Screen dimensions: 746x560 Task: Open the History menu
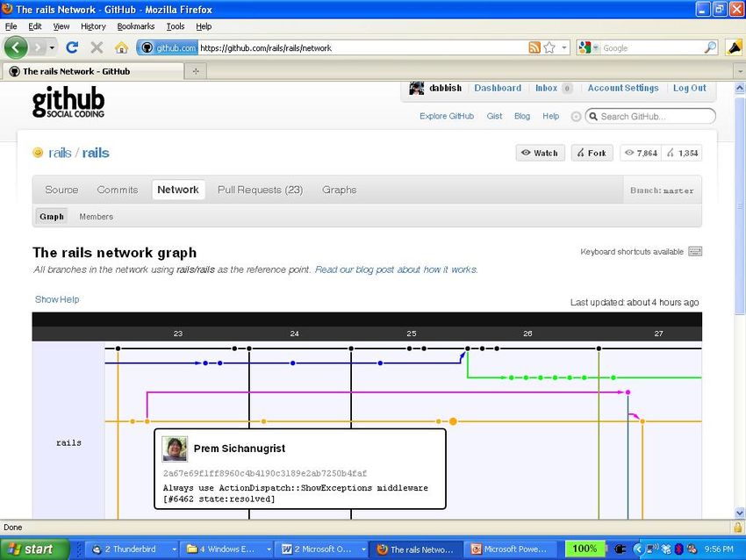[93, 26]
